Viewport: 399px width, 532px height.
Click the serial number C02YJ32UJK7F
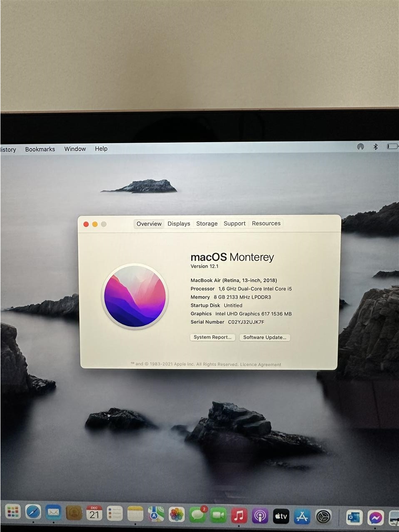(x=246, y=322)
